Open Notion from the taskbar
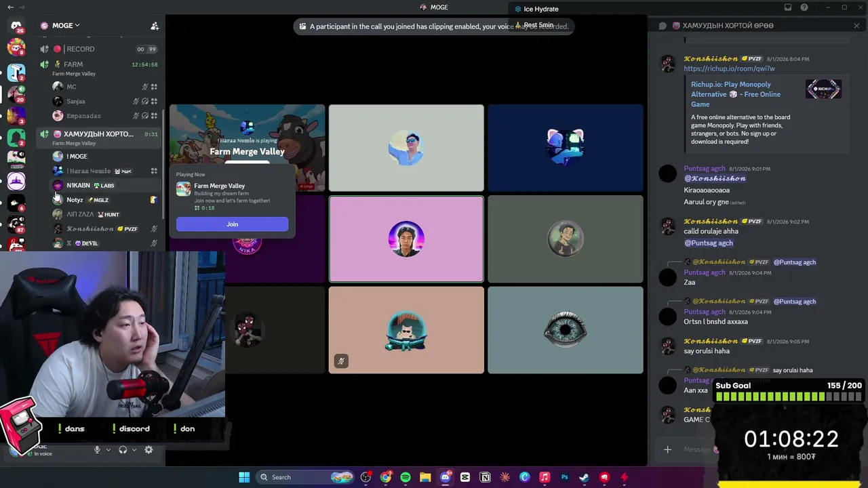The width and height of the screenshot is (868, 488). [x=485, y=477]
